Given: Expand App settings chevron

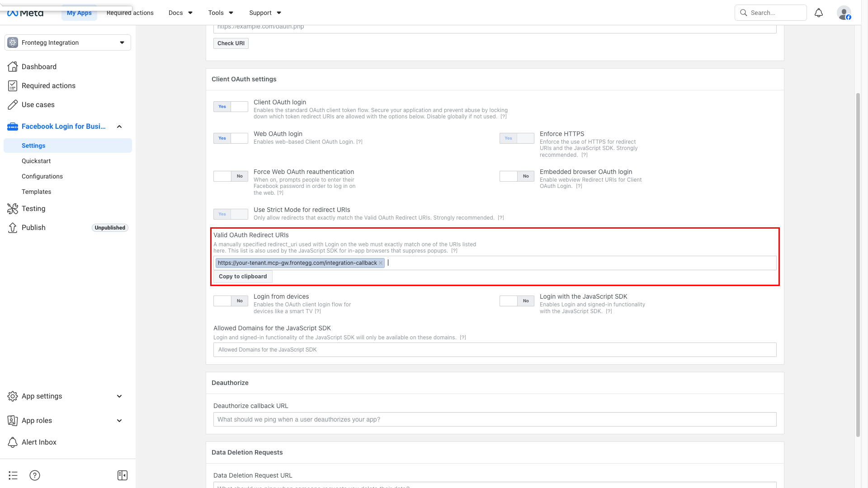Looking at the screenshot, I should [119, 396].
